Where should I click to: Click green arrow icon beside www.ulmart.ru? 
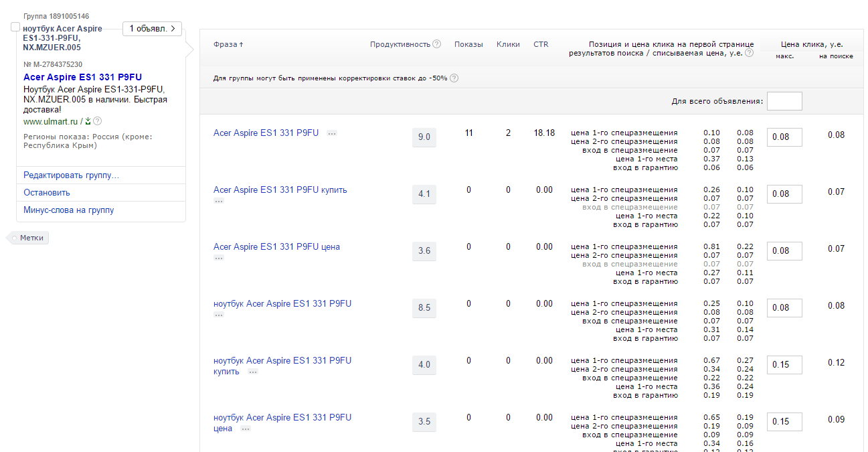click(88, 121)
